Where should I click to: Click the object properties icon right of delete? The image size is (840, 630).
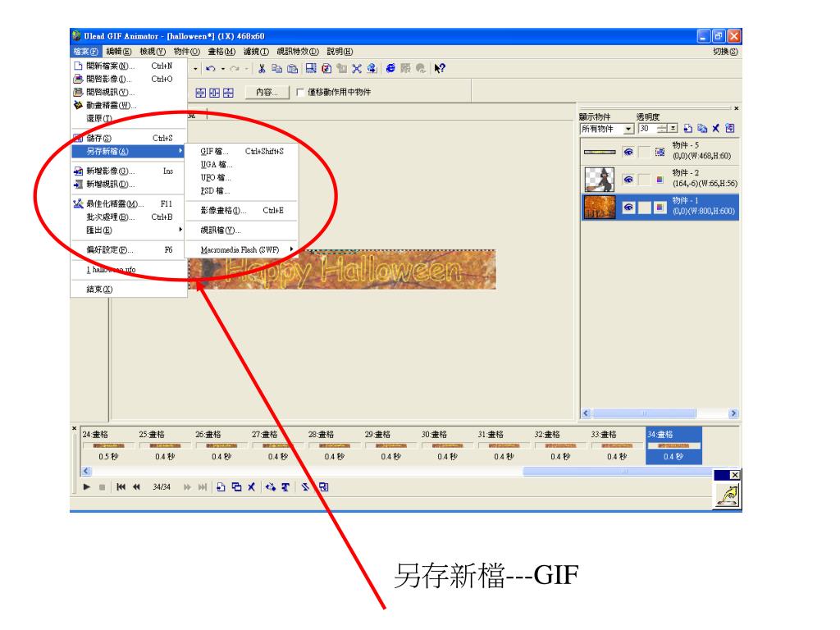(x=729, y=129)
